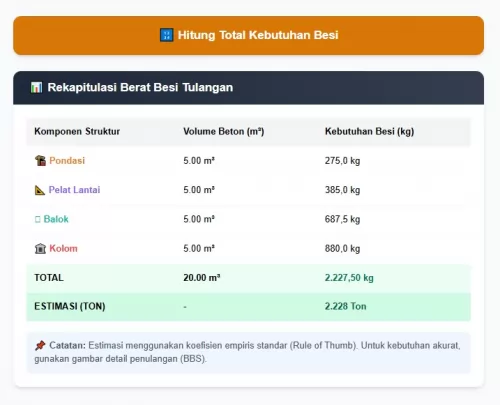The image size is (500, 405).
Task: Click the calculator icon in orange button
Action: (x=167, y=35)
